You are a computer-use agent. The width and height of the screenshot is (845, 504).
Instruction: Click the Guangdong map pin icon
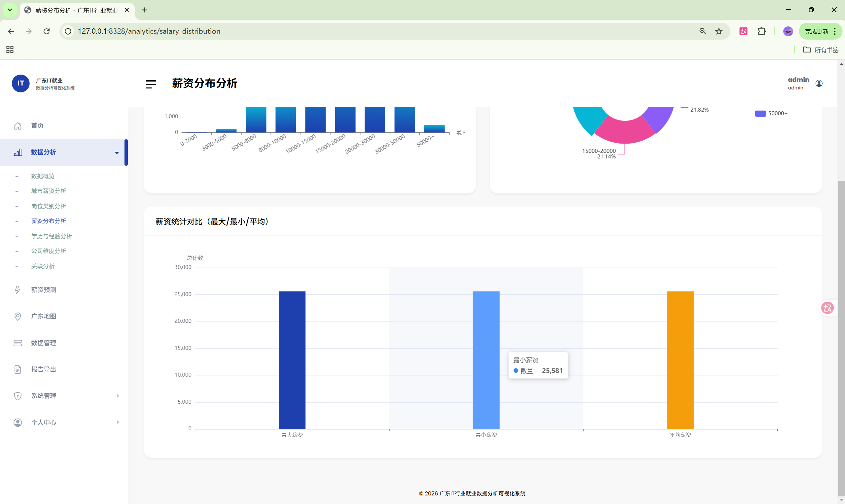(18, 316)
